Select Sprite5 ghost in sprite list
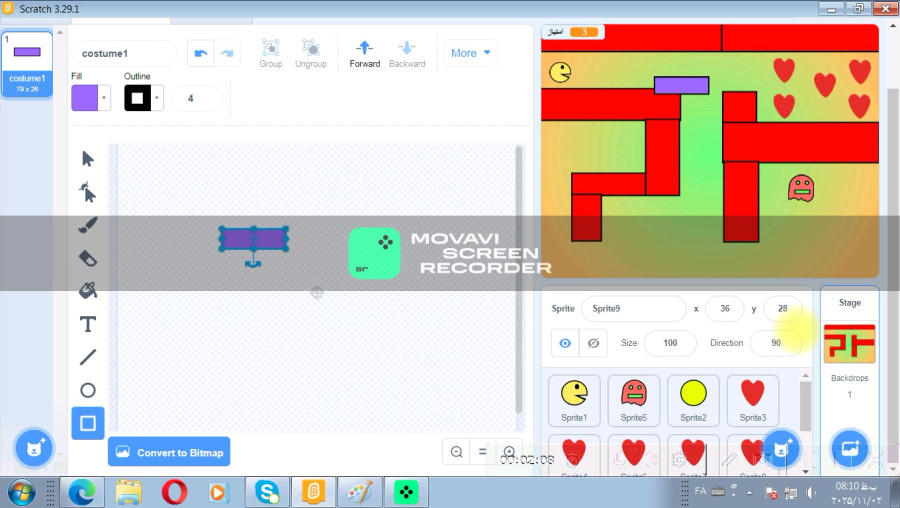Image resolution: width=900 pixels, height=508 pixels. point(634,400)
